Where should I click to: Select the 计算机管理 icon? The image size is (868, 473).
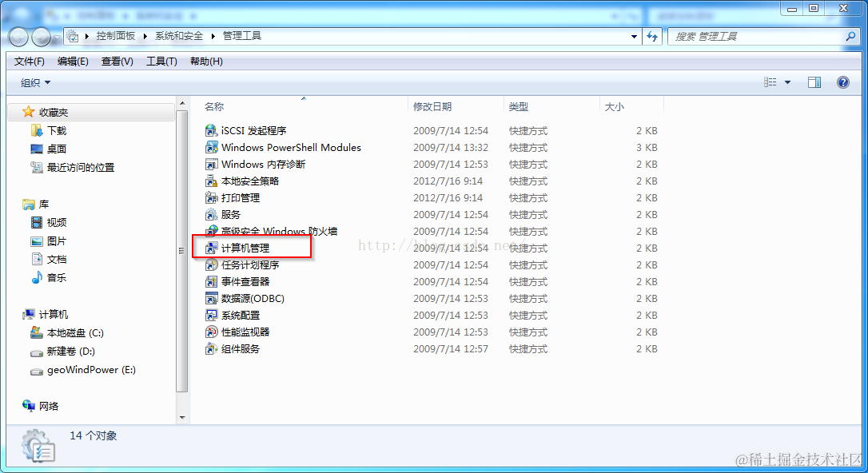[211, 248]
